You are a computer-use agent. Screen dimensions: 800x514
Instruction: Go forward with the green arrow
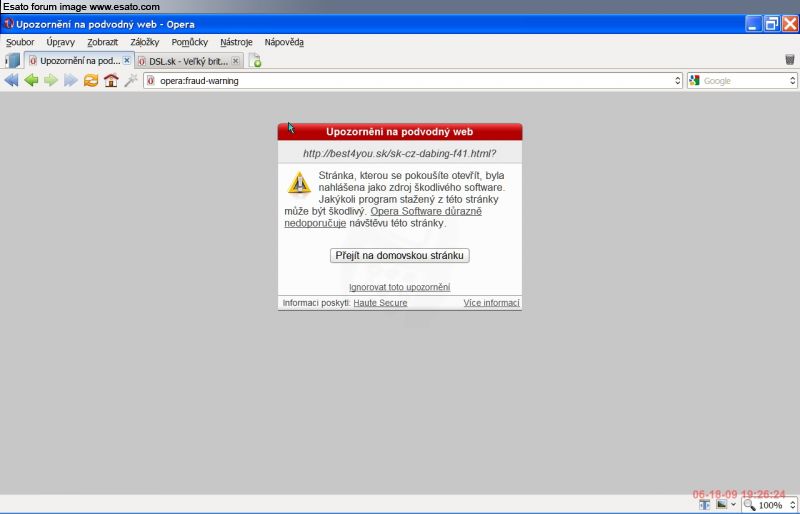click(51, 80)
